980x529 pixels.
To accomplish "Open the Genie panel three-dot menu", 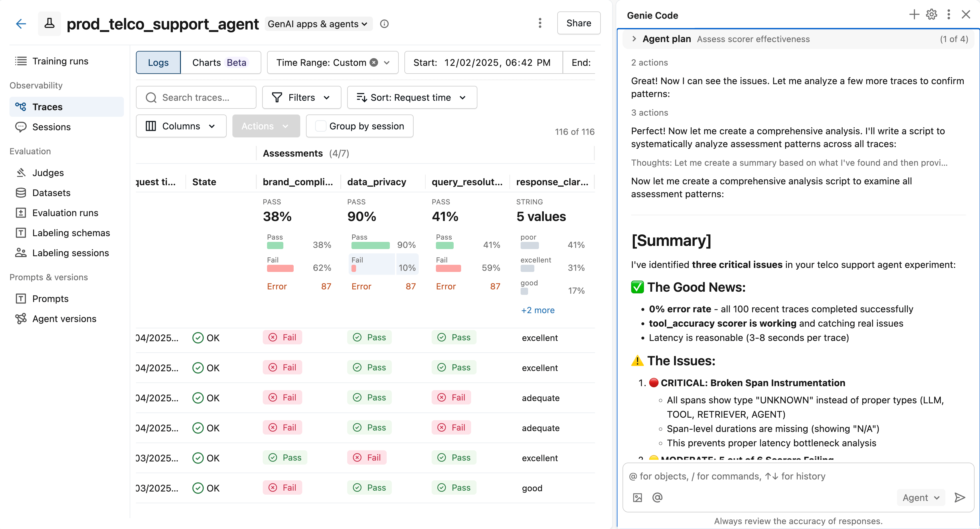I will pos(949,15).
